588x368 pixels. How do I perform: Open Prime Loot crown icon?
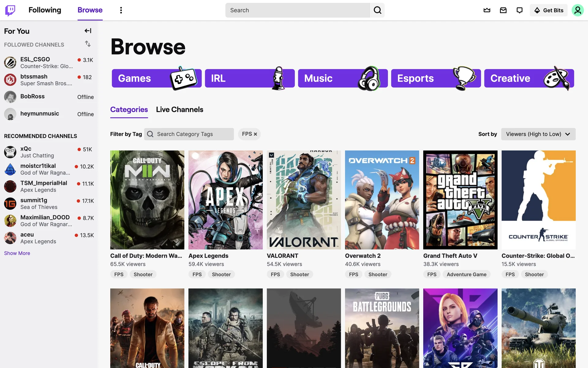tap(487, 10)
